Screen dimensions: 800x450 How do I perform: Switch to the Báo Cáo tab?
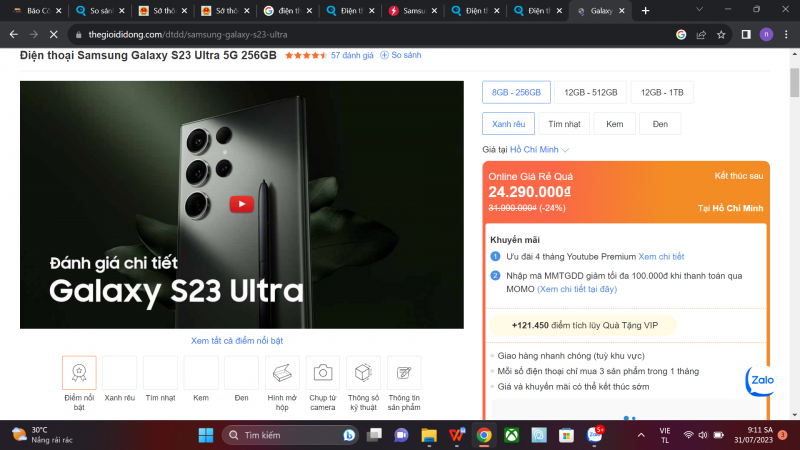coord(37,11)
